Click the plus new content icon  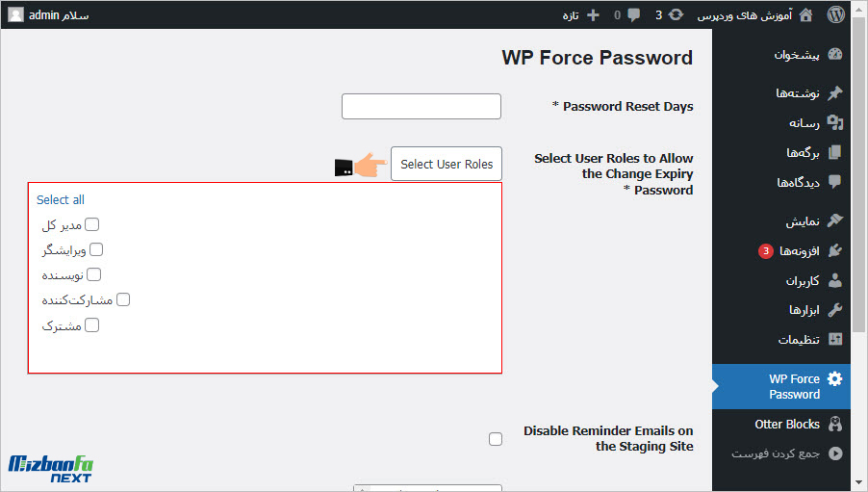click(x=593, y=15)
